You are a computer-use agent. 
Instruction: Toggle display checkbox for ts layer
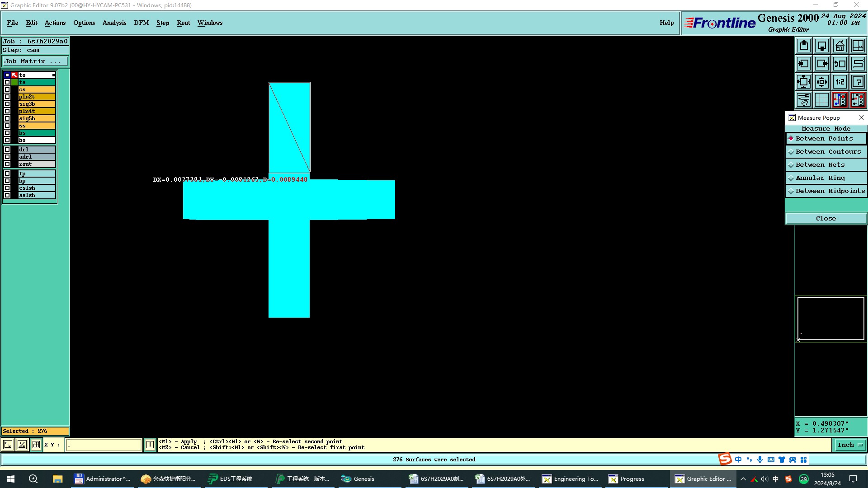point(7,82)
